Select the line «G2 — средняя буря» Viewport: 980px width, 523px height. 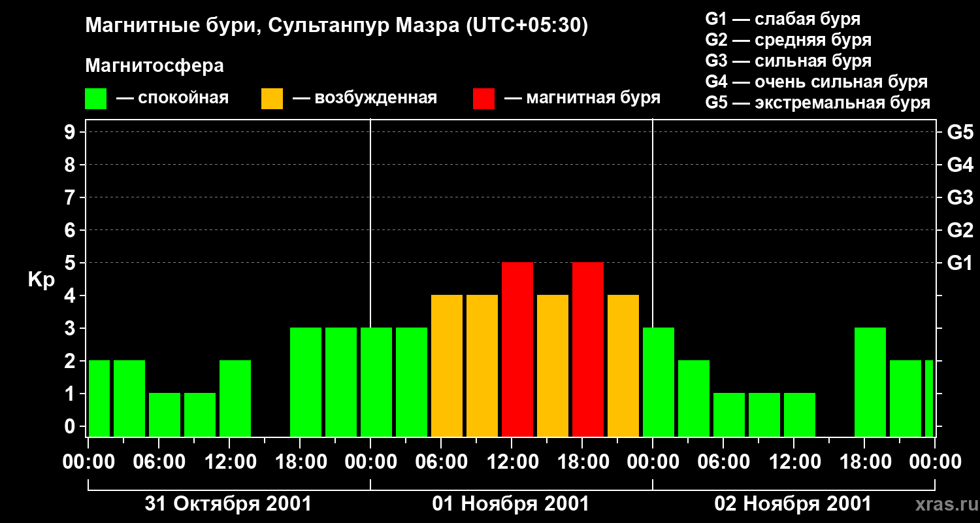(789, 40)
